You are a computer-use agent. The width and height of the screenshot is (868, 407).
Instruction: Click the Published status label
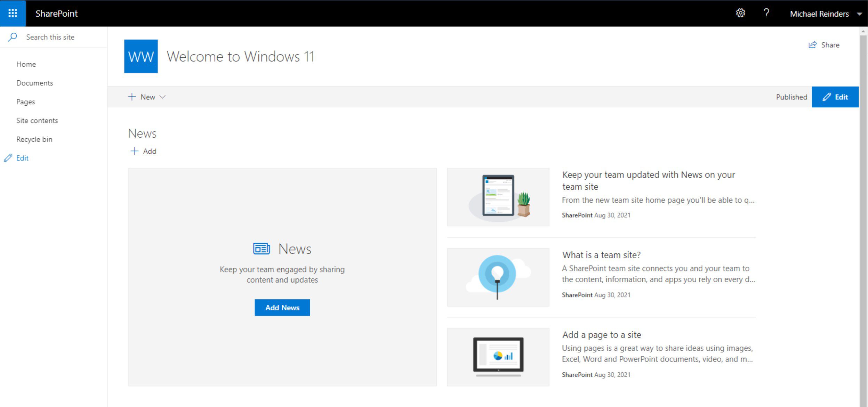pyautogui.click(x=791, y=97)
